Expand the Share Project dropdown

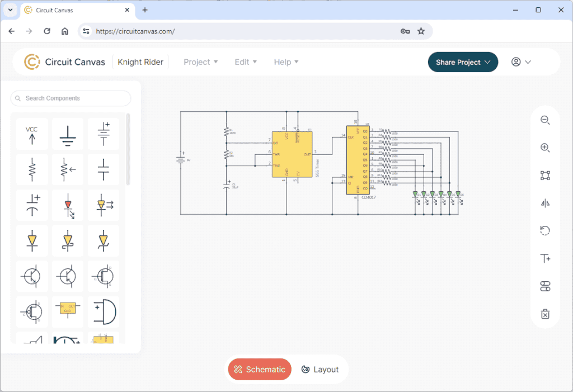463,62
